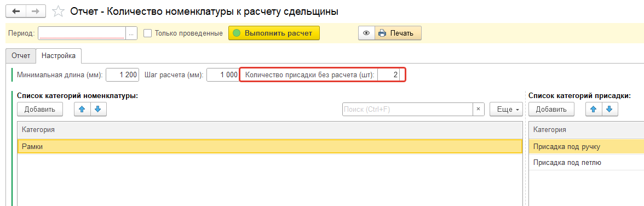
Task: Edit 'Шаг расчета (мм)' field
Action: click(x=222, y=75)
